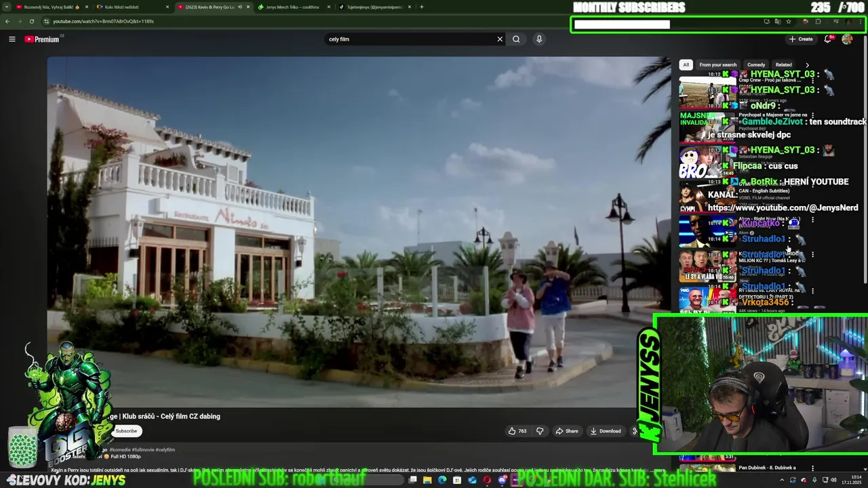Screen dimensions: 868x488
Task: Clear the search box with the X
Action: point(500,39)
